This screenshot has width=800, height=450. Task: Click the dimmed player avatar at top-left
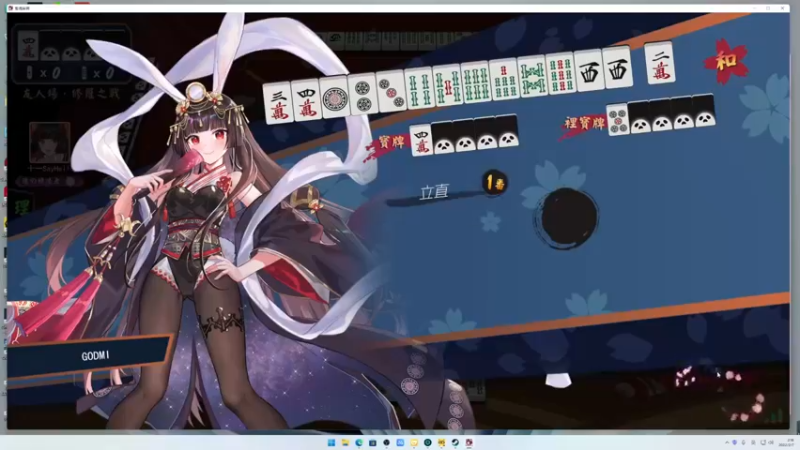pyautogui.click(x=49, y=143)
